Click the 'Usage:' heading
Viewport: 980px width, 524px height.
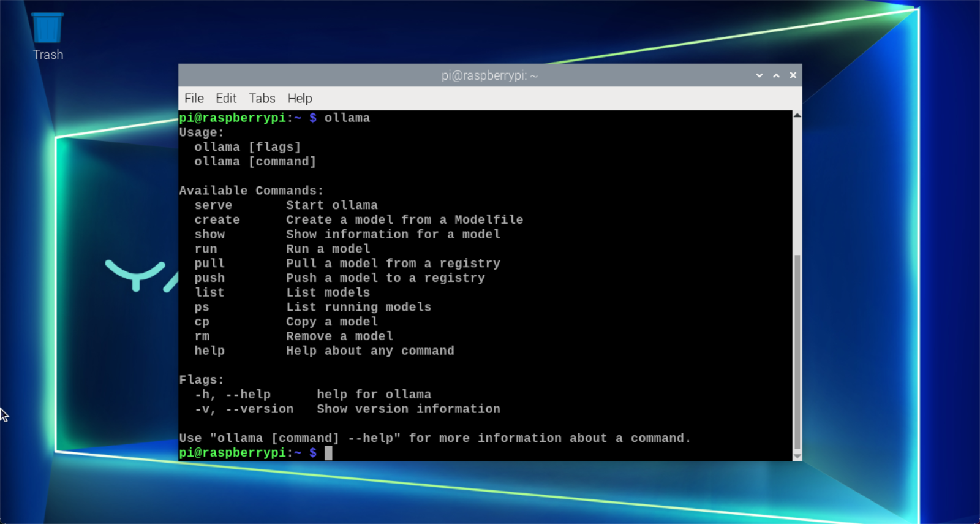(202, 132)
